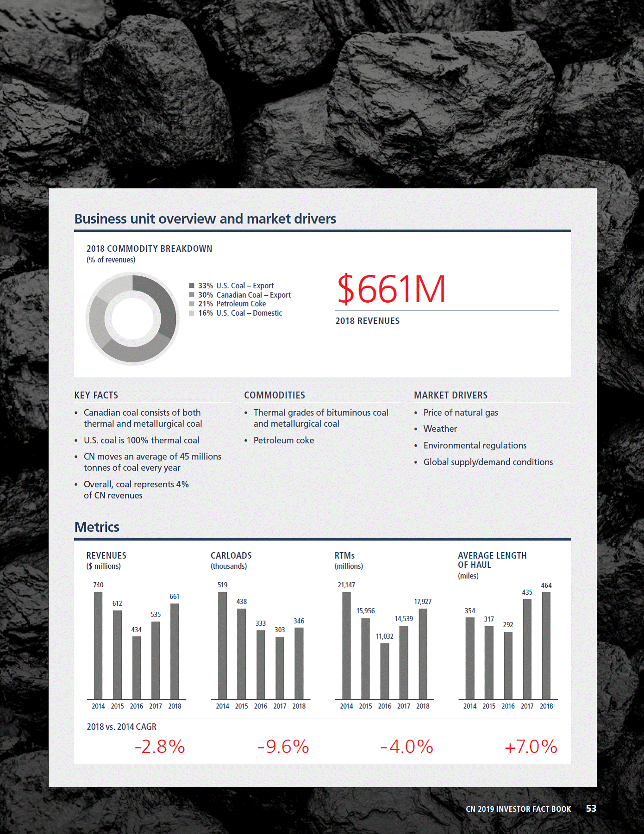
Task: Click the 2018 revenue bar labeled 661
Action: 175,652
